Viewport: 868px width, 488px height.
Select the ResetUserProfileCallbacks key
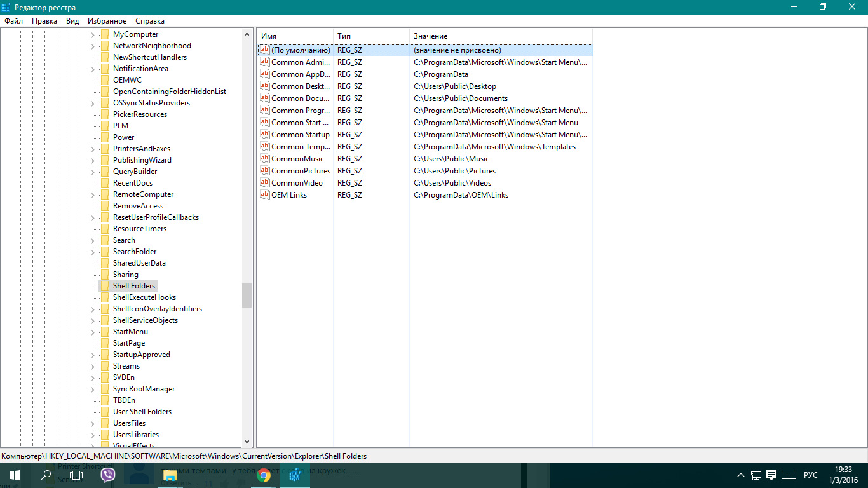pos(156,217)
